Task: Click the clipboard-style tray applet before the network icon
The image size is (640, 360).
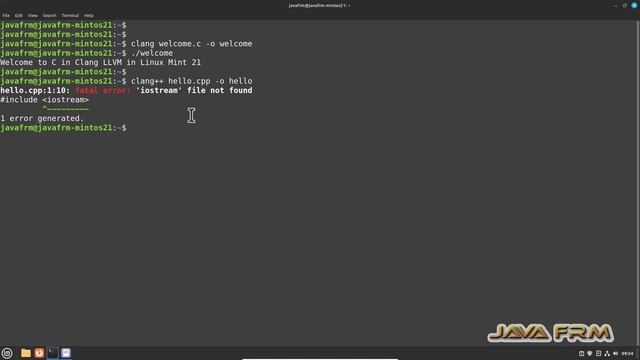Action: [598, 353]
